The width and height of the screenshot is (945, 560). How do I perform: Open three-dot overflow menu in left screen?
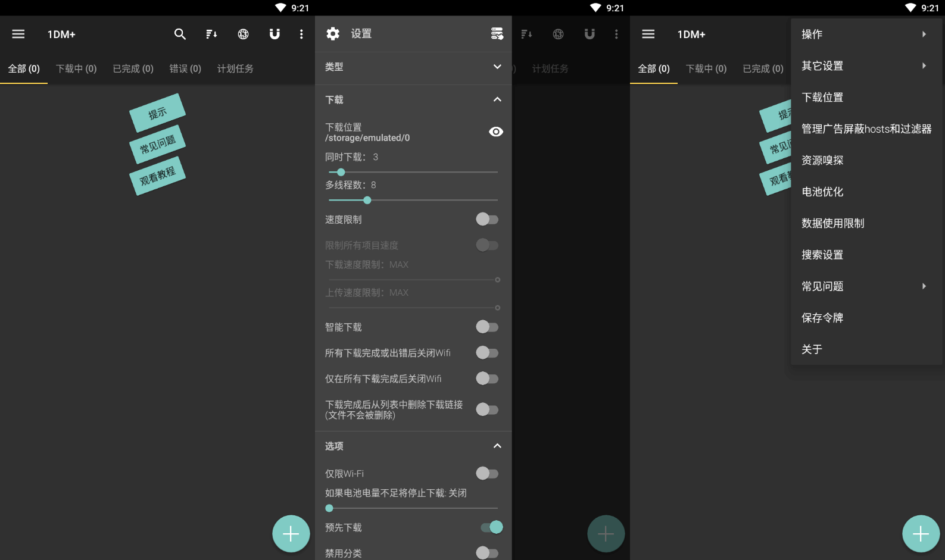pyautogui.click(x=301, y=34)
